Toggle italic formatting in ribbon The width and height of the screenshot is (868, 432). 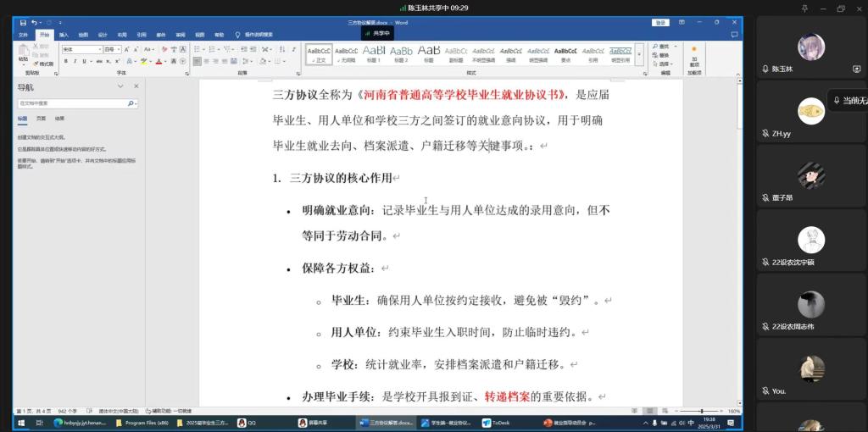75,61
